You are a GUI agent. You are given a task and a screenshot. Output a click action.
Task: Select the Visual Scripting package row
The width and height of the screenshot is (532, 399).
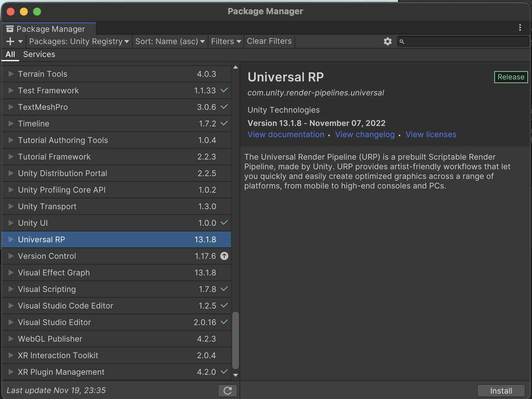tap(116, 289)
